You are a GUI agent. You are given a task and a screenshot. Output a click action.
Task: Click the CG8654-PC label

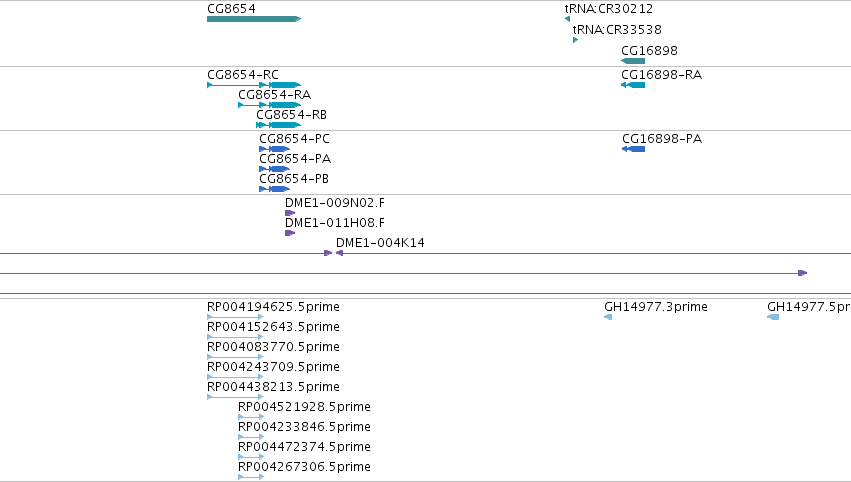294,138
